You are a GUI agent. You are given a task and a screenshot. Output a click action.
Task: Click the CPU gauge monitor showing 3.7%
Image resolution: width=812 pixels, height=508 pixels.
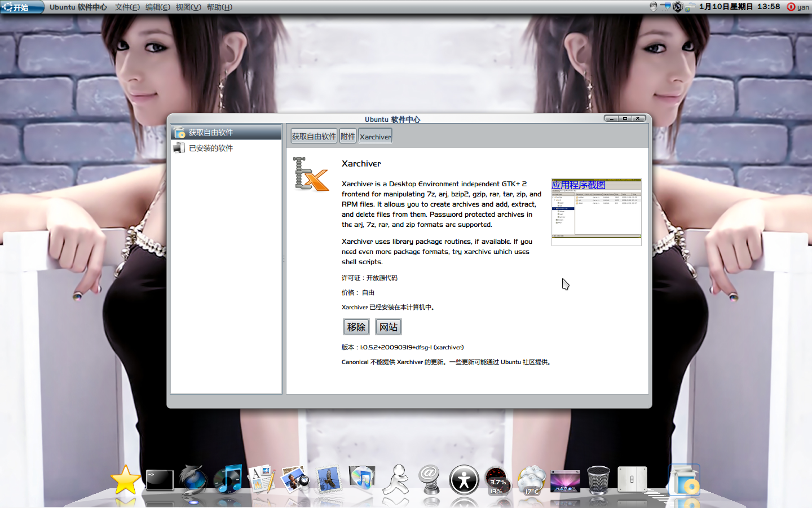tap(497, 480)
